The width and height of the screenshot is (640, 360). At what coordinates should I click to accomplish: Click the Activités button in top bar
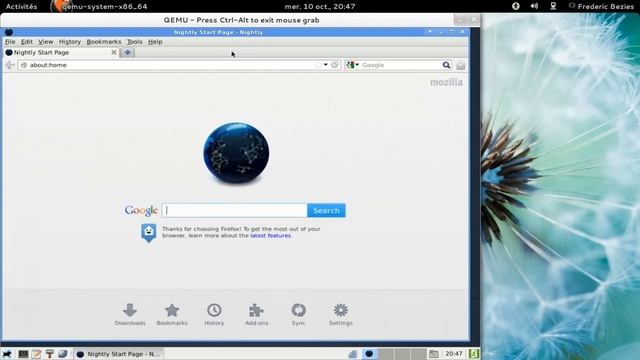pyautogui.click(x=21, y=6)
